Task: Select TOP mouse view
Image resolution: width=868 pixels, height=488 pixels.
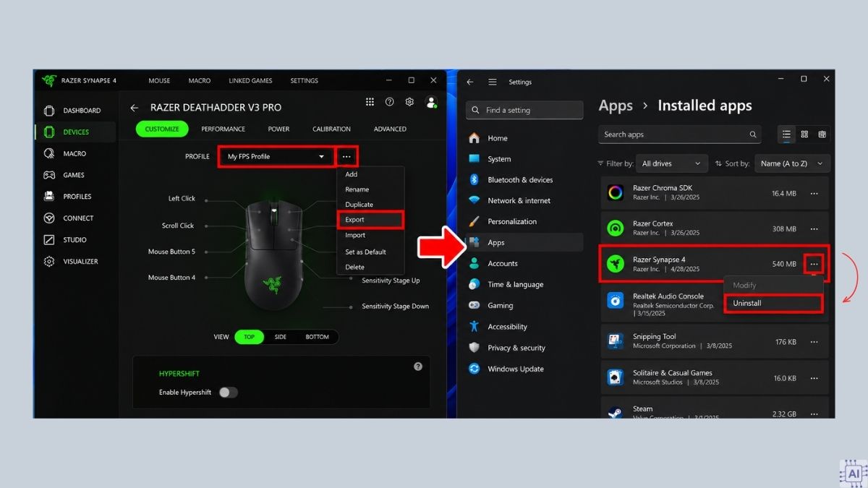Action: tap(249, 337)
